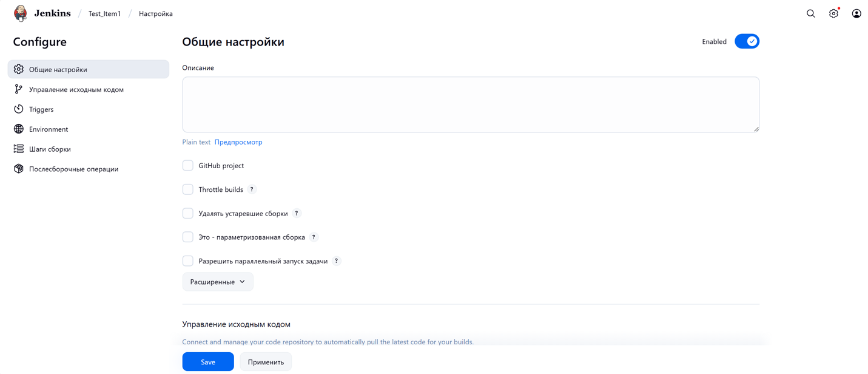Open Environment section in sidebar
The height and width of the screenshot is (374, 868).
click(49, 129)
